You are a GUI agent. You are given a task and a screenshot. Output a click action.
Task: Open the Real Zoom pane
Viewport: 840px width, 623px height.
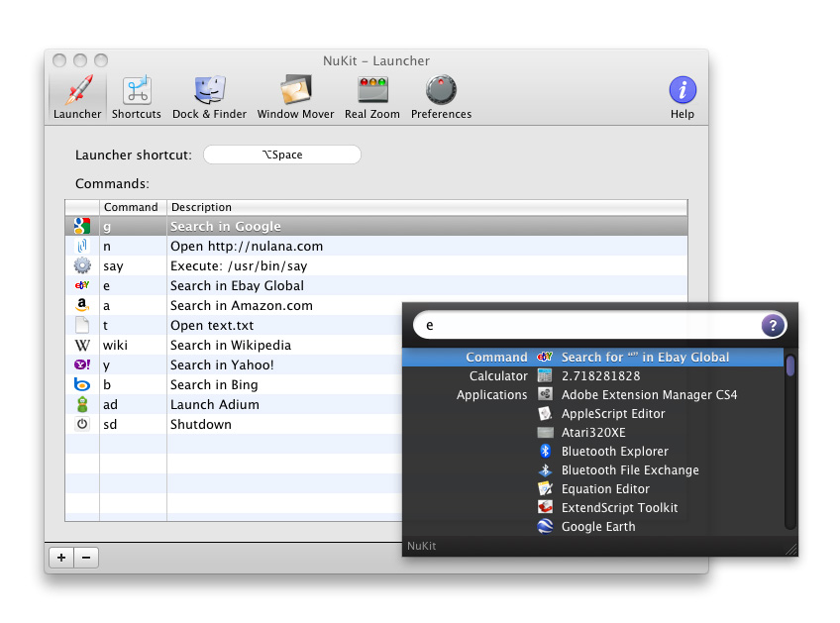pos(372,97)
